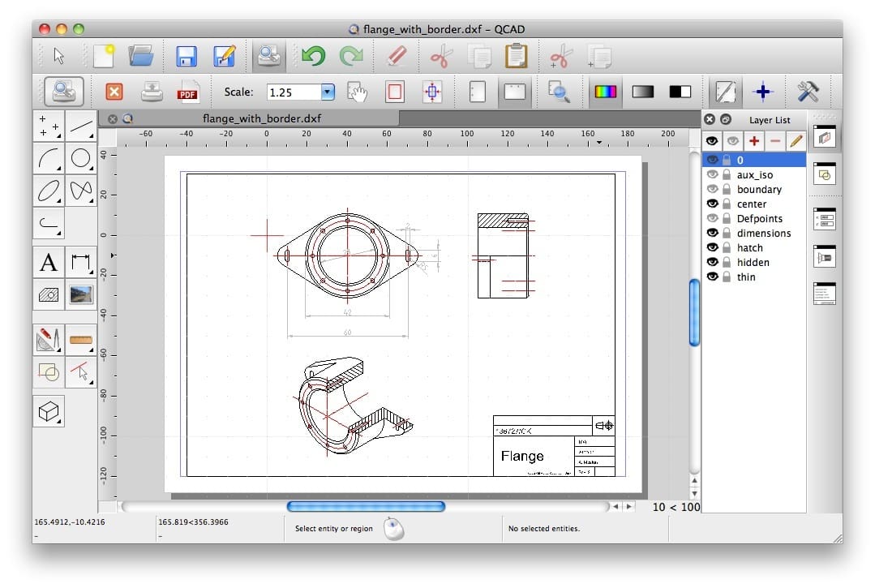The image size is (875, 588).
Task: Click the Scale value field 1.25
Action: 294,92
